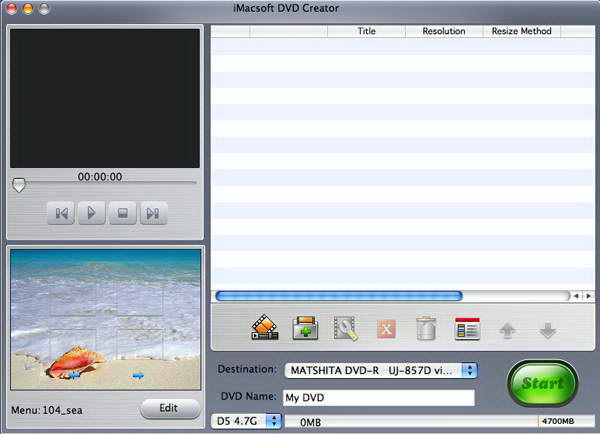The image size is (600, 434).
Task: Click the green Start button
Action: tap(542, 383)
